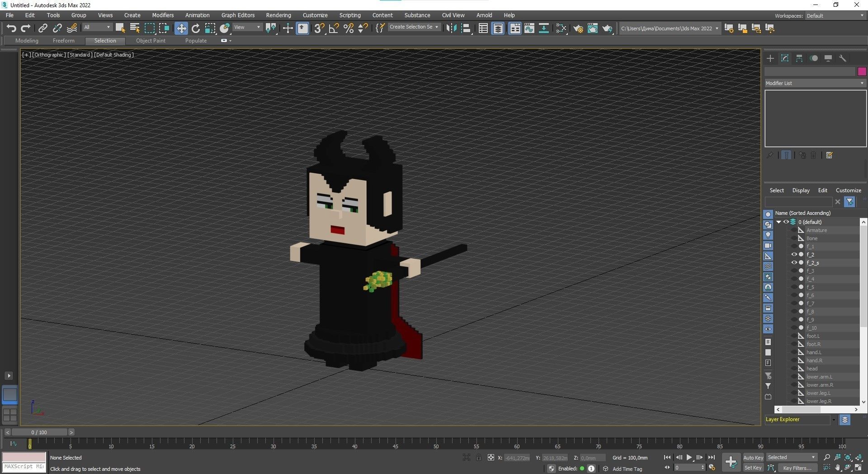The width and height of the screenshot is (868, 474).
Task: Open the Create command panel tab
Action: point(770,58)
